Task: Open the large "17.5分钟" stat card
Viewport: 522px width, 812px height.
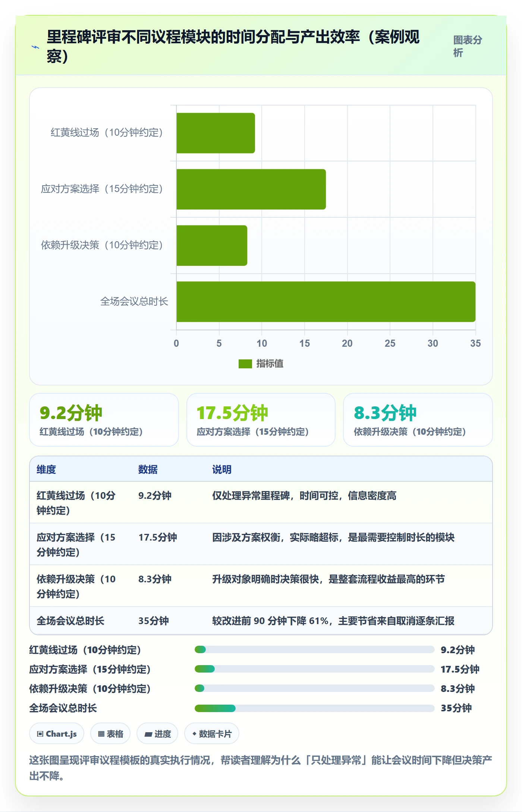Action: 261,420
